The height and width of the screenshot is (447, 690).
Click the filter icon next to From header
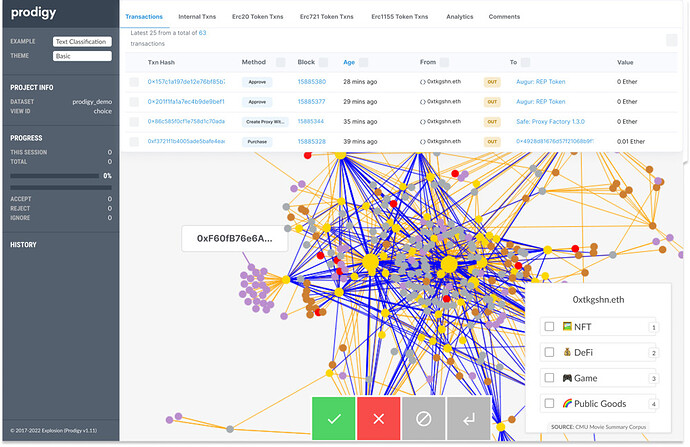click(x=444, y=62)
